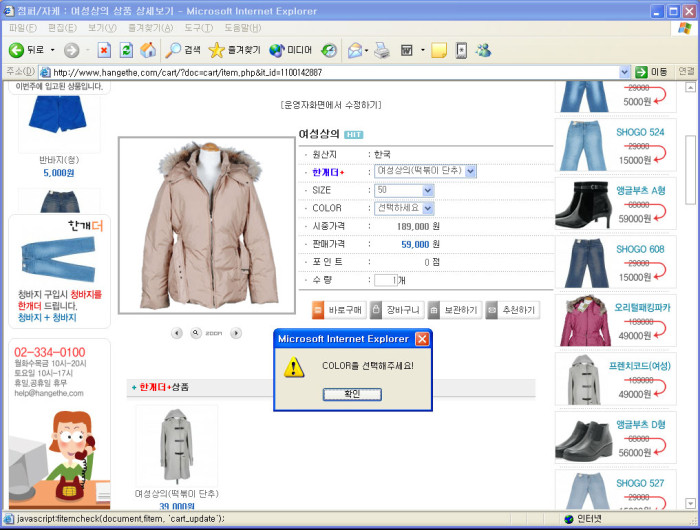Open the Mail toolbar icon

[354, 50]
